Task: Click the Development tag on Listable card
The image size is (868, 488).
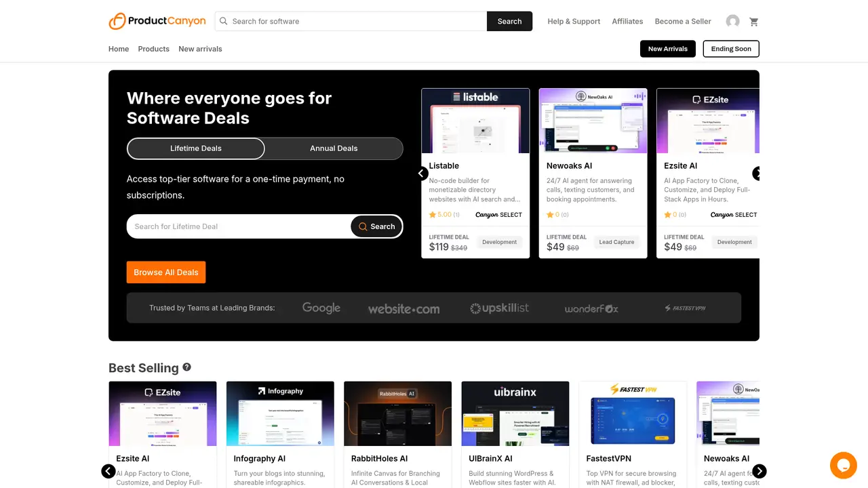Action: [x=500, y=242]
